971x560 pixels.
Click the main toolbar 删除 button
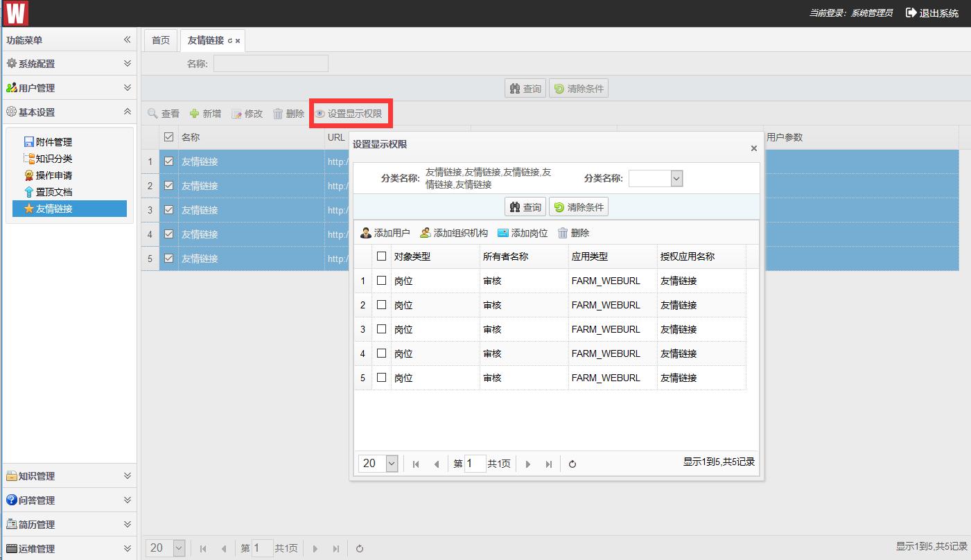288,114
